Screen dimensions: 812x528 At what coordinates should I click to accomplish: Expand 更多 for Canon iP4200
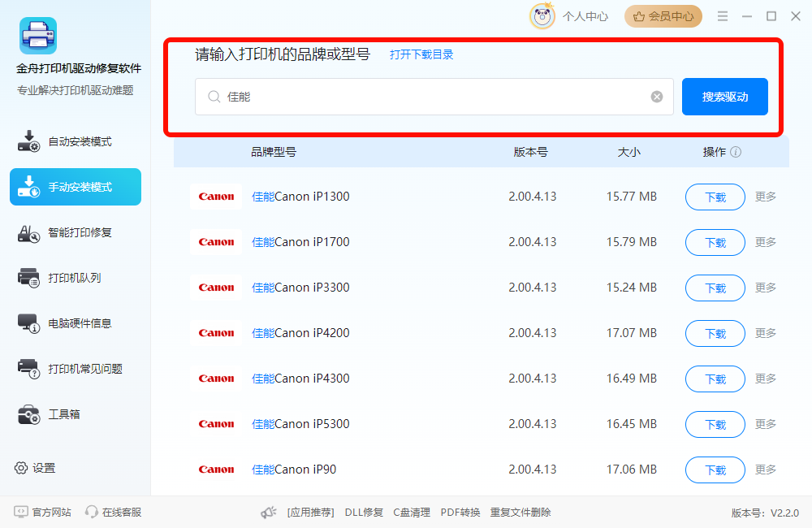[766, 333]
